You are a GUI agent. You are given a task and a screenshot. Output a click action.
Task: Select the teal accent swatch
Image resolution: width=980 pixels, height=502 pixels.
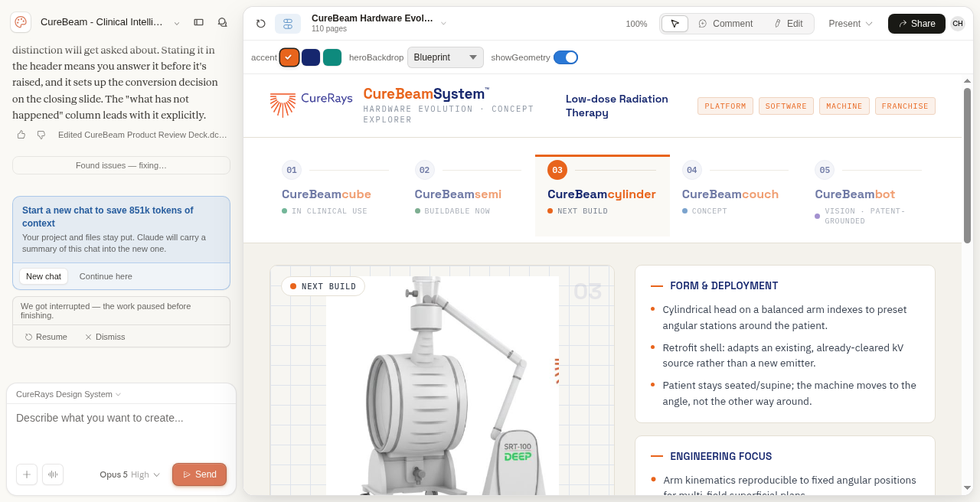[x=332, y=57]
